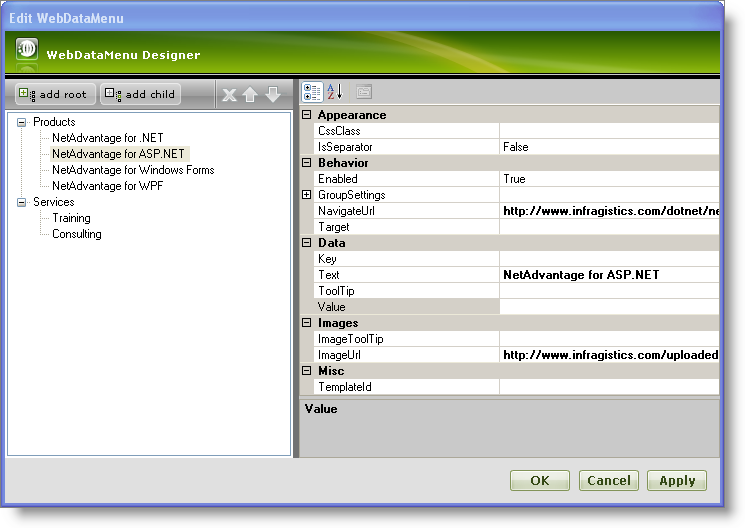
Task: Collapse the Images property category
Action: pos(307,323)
